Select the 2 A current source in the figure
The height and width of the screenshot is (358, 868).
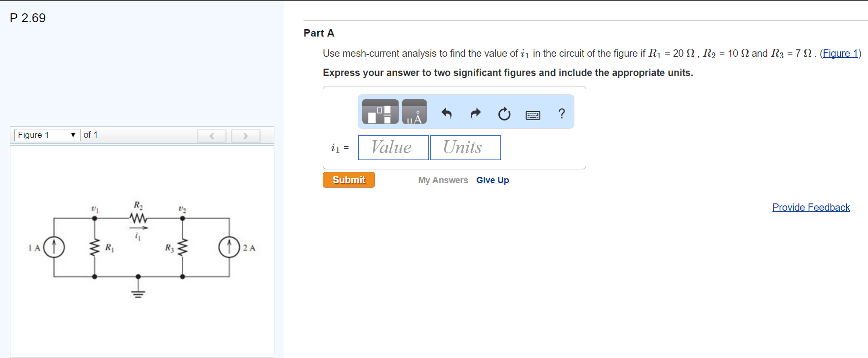coord(229,246)
